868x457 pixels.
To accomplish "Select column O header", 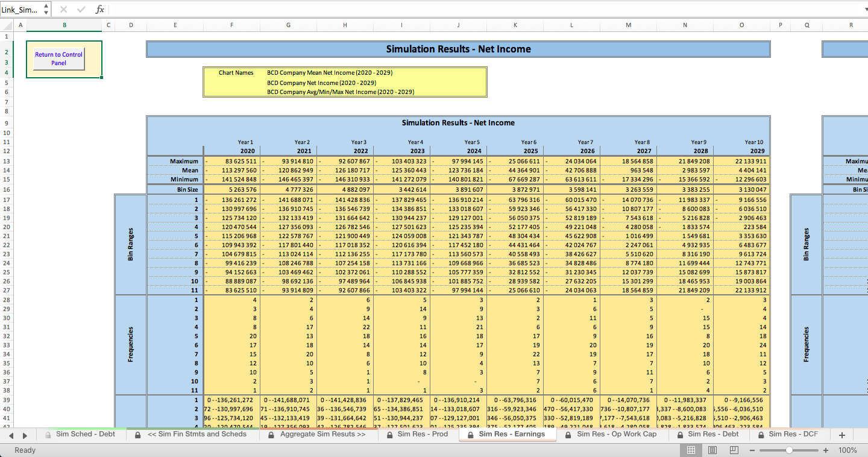I will point(741,25).
